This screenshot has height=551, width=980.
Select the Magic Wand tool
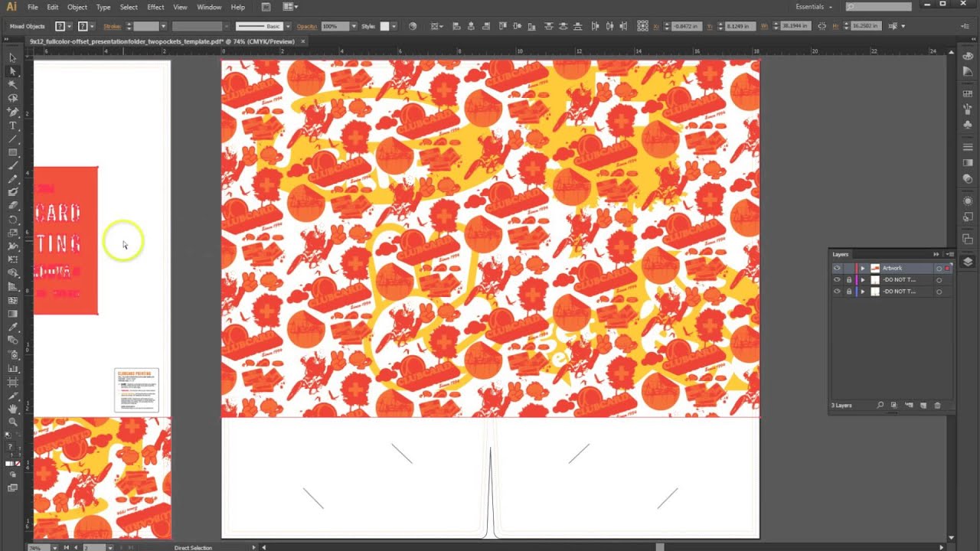point(12,85)
